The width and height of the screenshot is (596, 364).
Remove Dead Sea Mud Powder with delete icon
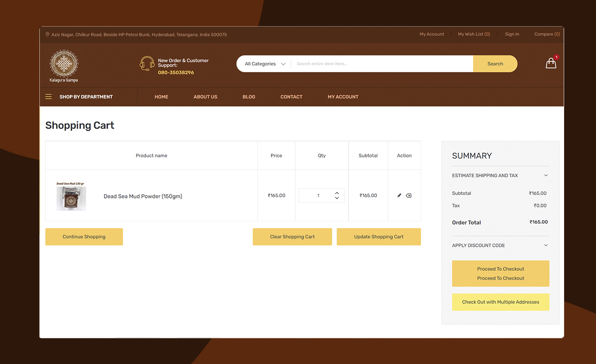click(409, 195)
